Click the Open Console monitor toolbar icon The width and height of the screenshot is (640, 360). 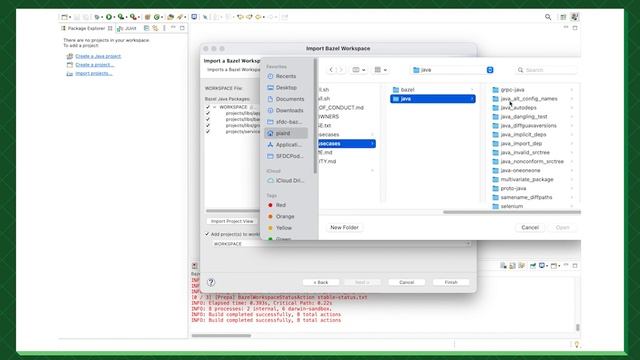point(194,17)
